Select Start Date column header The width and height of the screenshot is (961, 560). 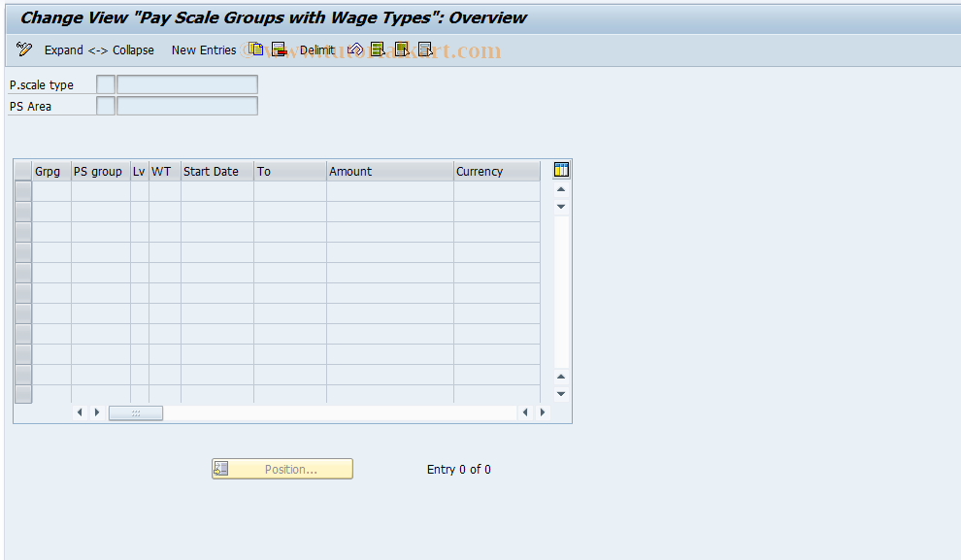pos(217,172)
